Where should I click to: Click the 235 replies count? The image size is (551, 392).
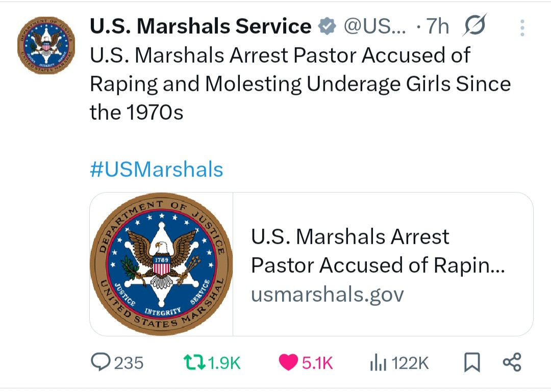tap(129, 363)
